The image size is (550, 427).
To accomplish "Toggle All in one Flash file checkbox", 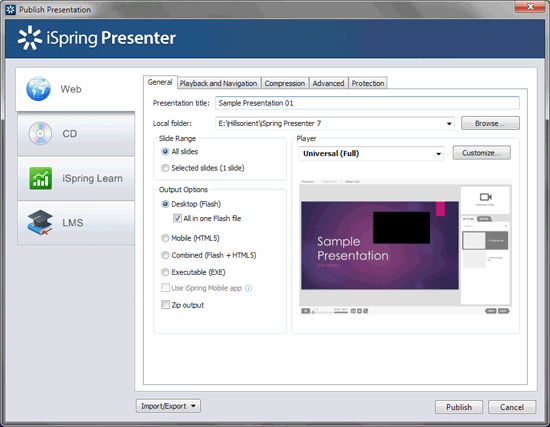I will click(x=177, y=218).
